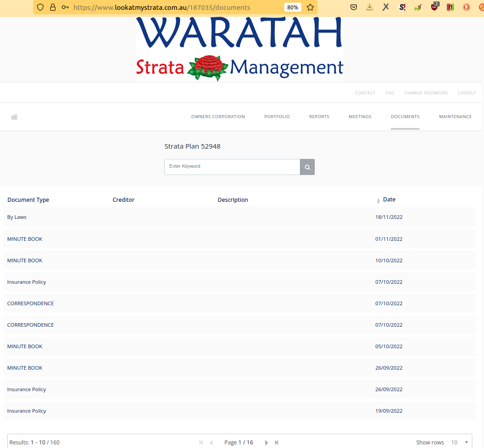Viewport: 484px width, 448px height.
Task: Click the shield tracking protection icon
Action: coord(40,8)
